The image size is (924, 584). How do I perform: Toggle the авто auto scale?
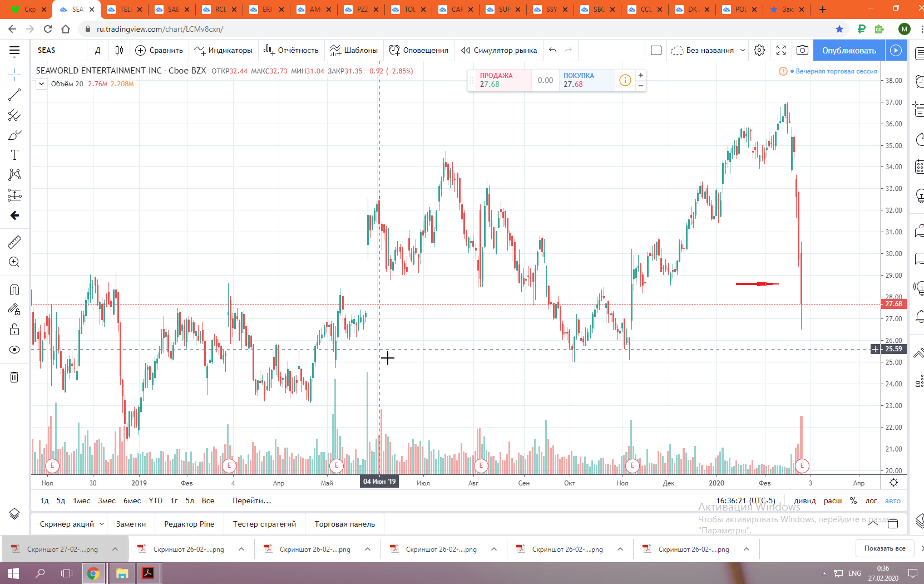click(x=893, y=500)
